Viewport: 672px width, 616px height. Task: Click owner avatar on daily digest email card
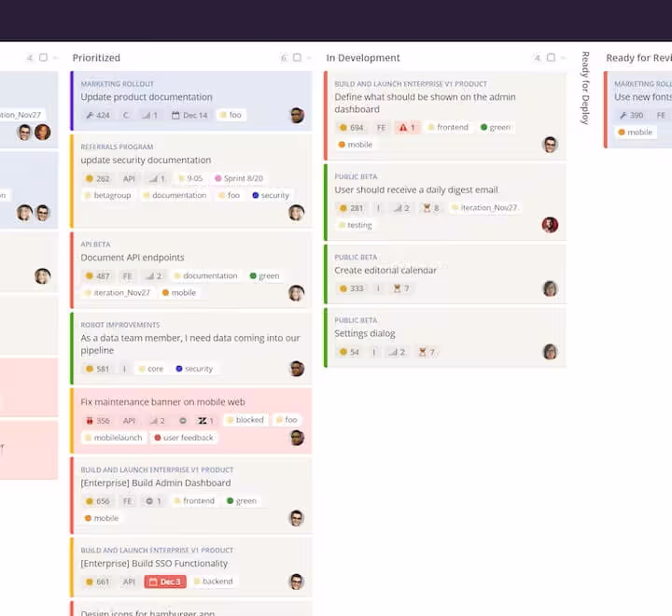pyautogui.click(x=551, y=225)
